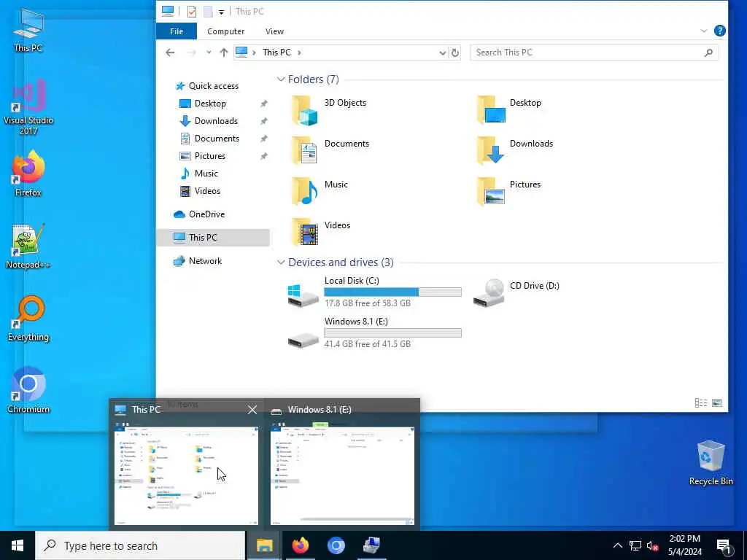The height and width of the screenshot is (560, 747).
Task: Open recent locations dropdown near navigation arrows
Action: 209,52
